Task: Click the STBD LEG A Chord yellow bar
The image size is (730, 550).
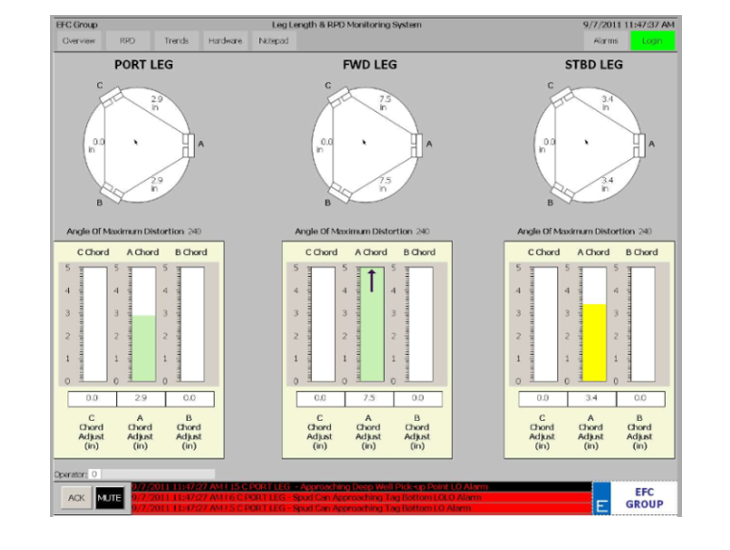Action: [x=595, y=343]
